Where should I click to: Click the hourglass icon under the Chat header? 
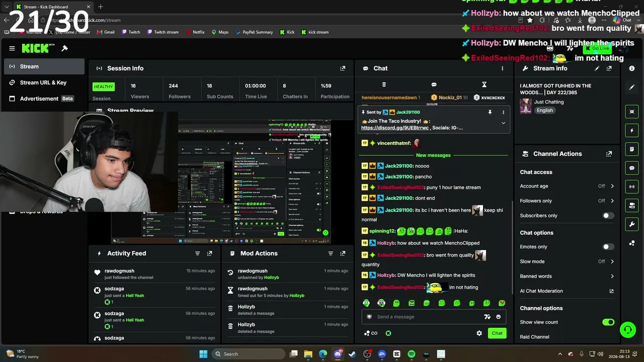(484, 84)
